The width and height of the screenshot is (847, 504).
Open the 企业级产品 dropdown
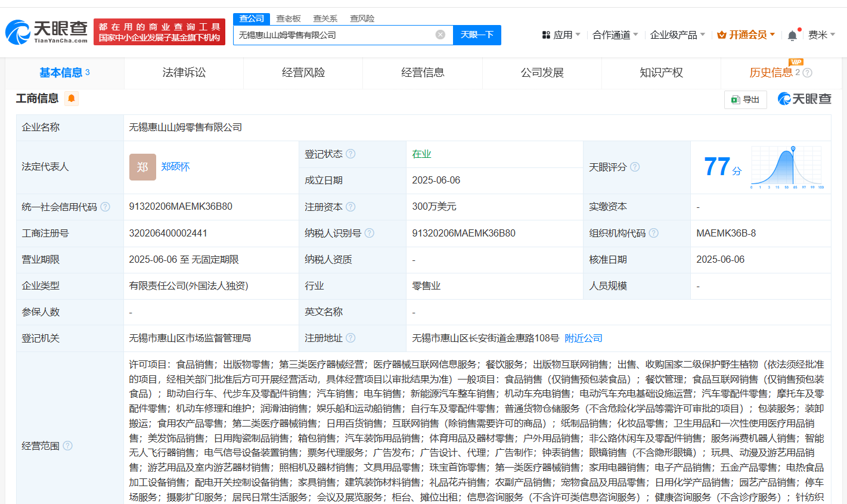[x=677, y=35]
